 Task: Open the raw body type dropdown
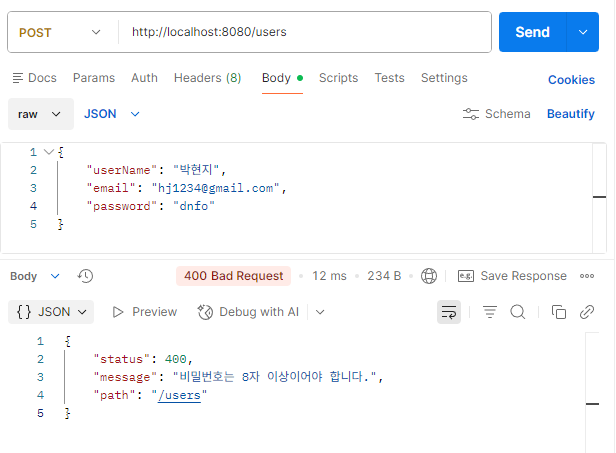(40, 114)
